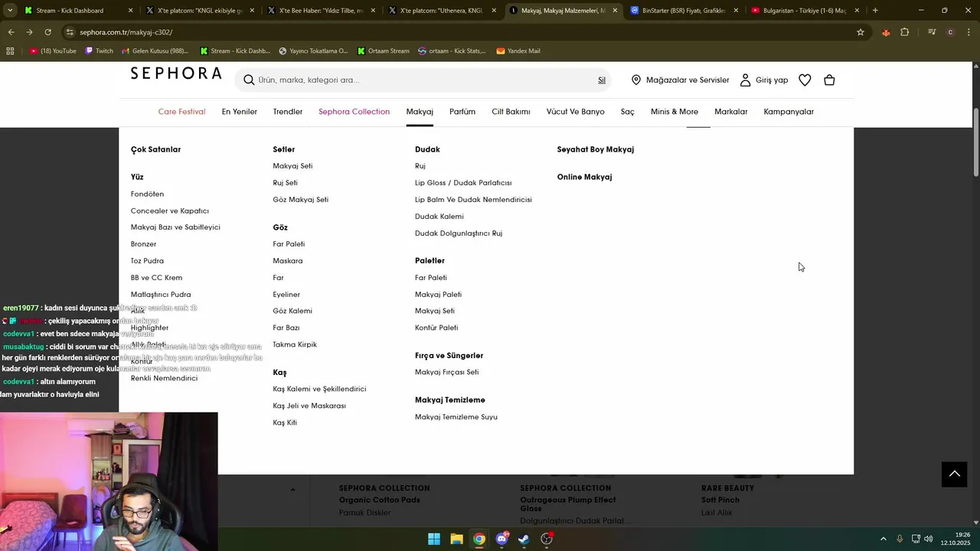Screen dimensions: 980x551
Task: Open Discord from the taskbar
Action: coord(501,539)
